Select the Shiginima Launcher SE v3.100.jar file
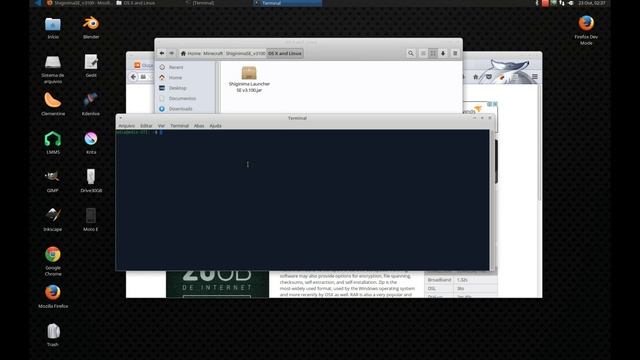Image resolution: width=640 pixels, height=360 pixels. (x=249, y=79)
